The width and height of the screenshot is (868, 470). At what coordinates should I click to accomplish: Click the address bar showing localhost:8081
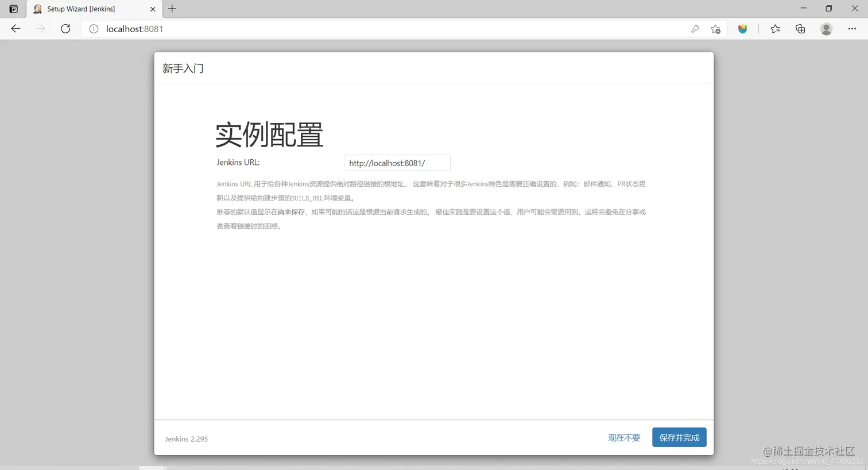point(135,29)
